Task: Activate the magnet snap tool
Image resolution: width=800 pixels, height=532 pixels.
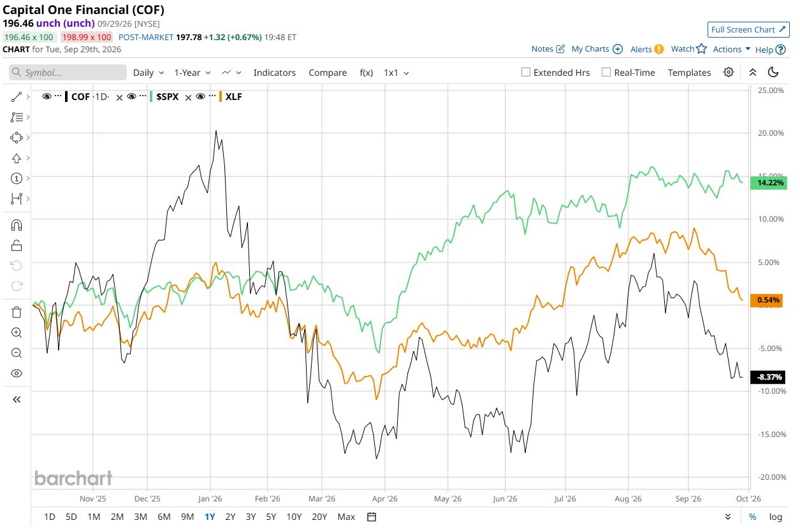Action: tap(17, 225)
